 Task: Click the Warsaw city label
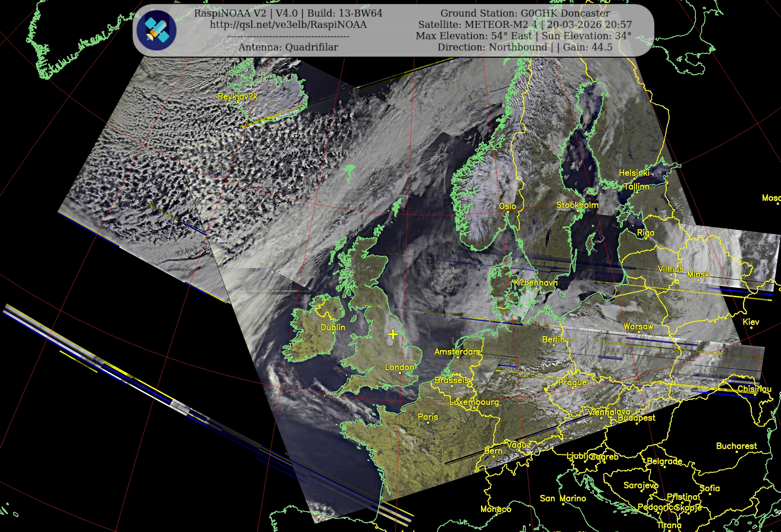pos(638,326)
